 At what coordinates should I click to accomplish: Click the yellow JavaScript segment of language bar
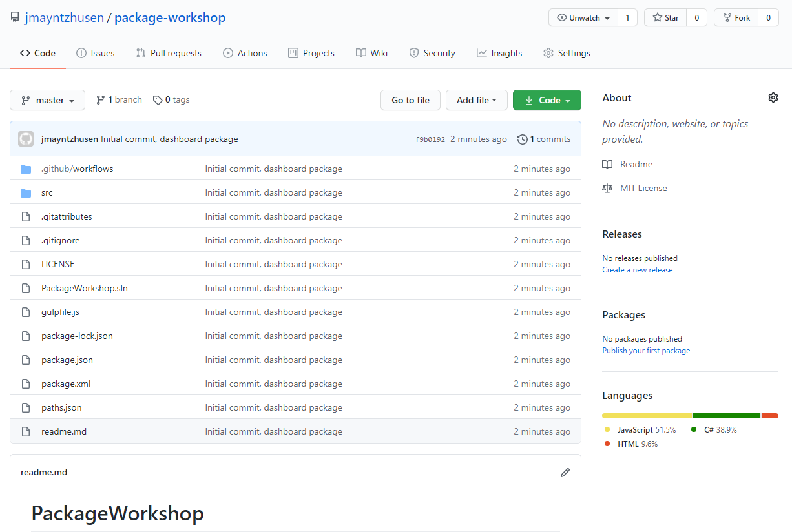click(647, 416)
